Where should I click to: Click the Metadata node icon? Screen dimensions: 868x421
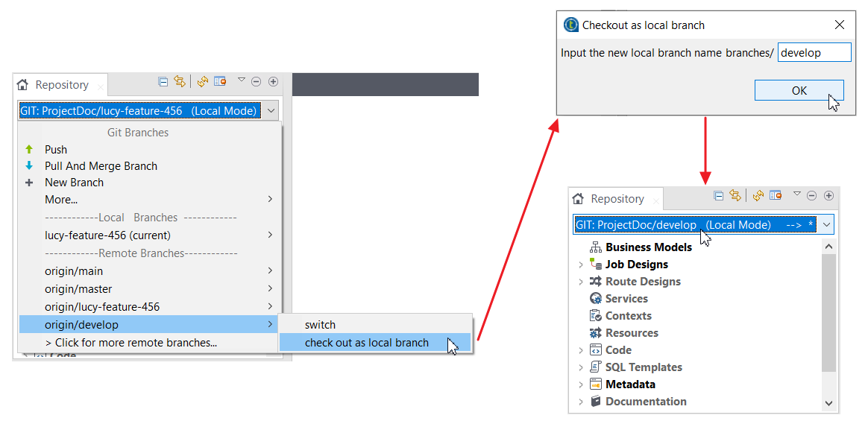596,384
